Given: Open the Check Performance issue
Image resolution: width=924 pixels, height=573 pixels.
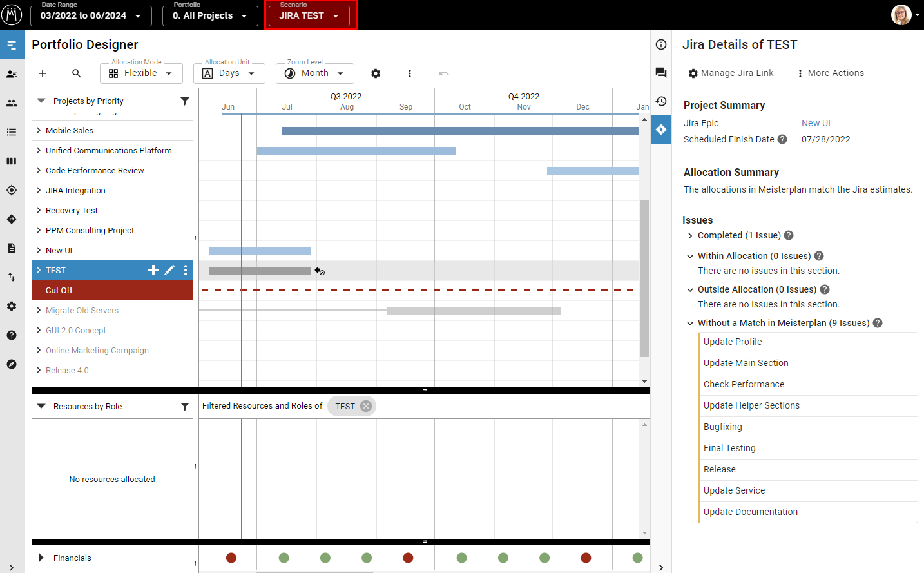Looking at the screenshot, I should point(808,384).
